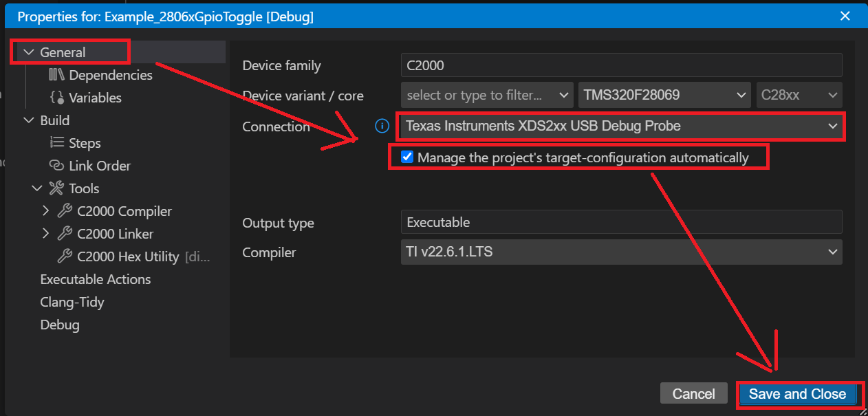Viewport: 868px width, 416px height.
Task: Click the dialog title Properties for Example_2806xGpioToggle
Action: tap(166, 17)
